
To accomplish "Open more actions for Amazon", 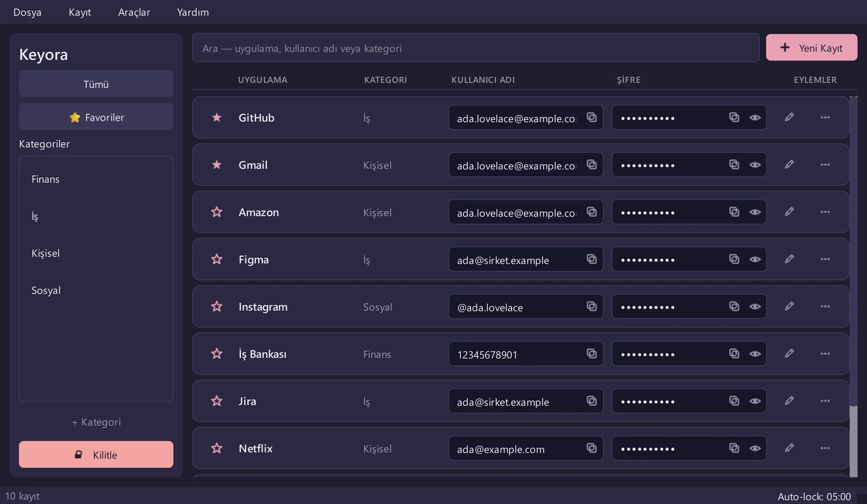I will [825, 212].
